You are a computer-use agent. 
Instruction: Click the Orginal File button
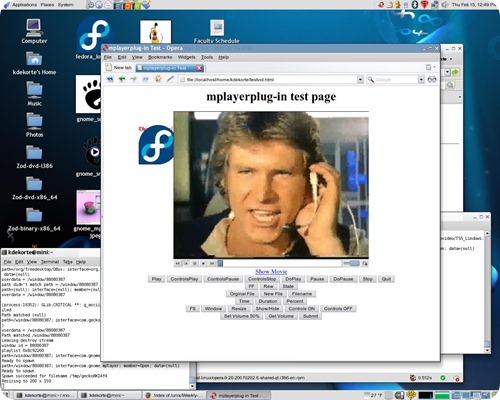tap(242, 294)
